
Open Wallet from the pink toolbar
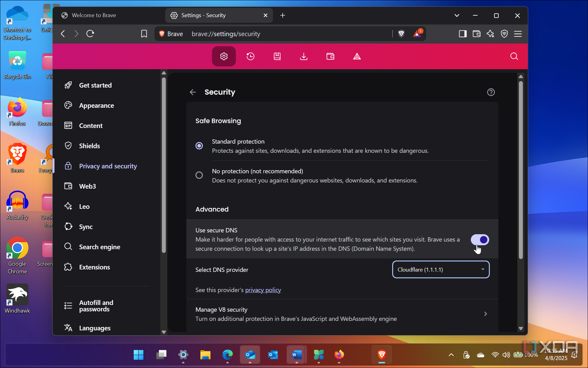(x=330, y=56)
